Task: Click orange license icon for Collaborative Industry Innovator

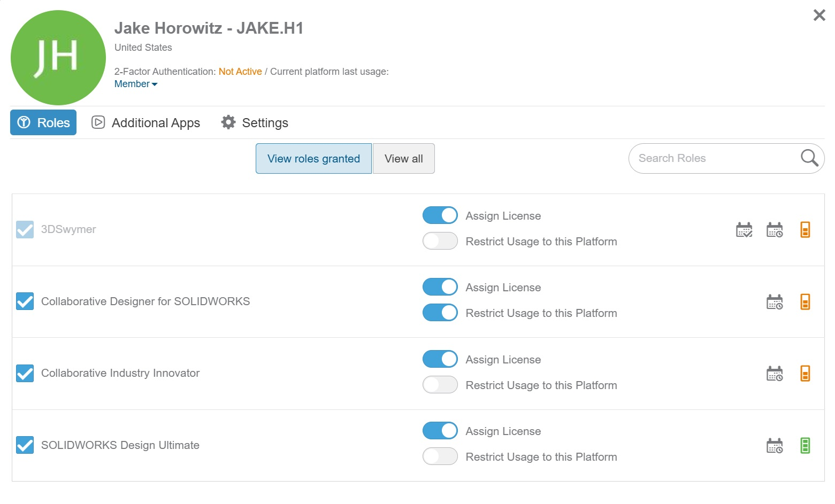Action: click(805, 374)
